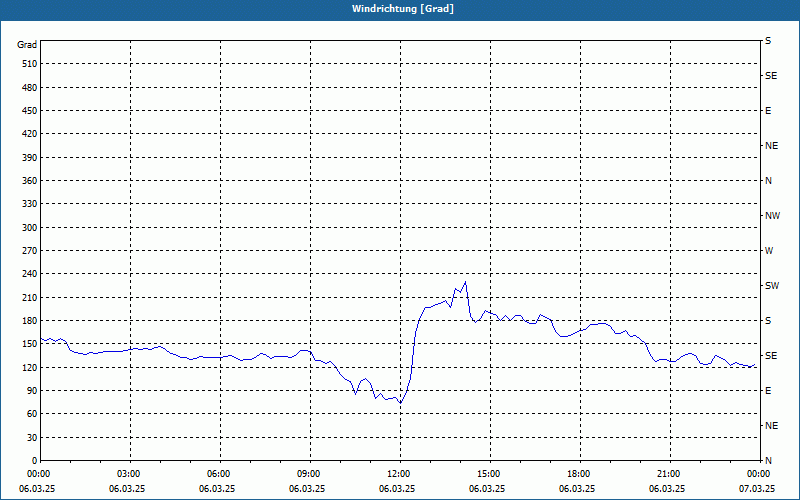Image resolution: width=800 pixels, height=500 pixels.
Task: Click the chart title 'Windrichtung [Grad]'
Action: pyautogui.click(x=403, y=9)
